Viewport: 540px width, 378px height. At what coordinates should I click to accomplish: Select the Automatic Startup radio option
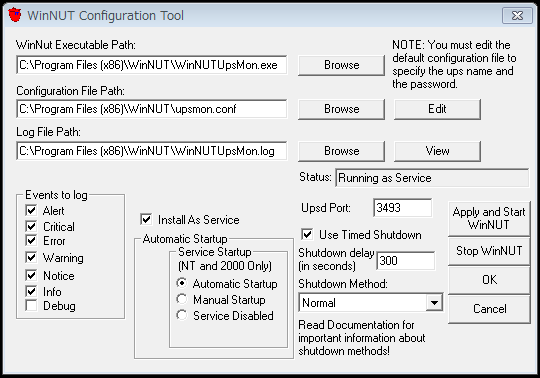coord(181,283)
